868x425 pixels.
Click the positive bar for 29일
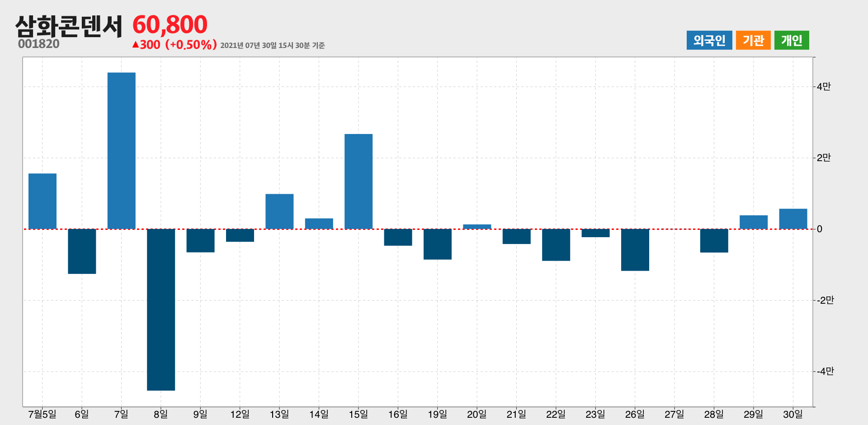[x=754, y=222]
